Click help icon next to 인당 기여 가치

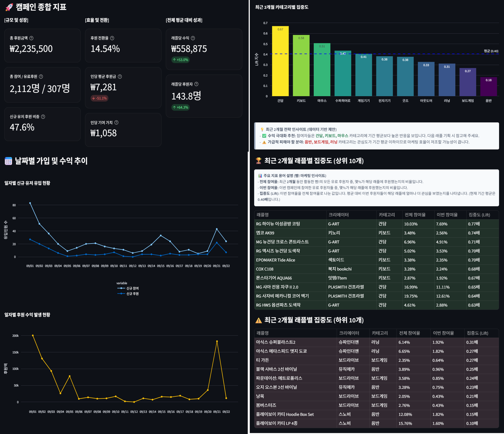click(x=116, y=123)
